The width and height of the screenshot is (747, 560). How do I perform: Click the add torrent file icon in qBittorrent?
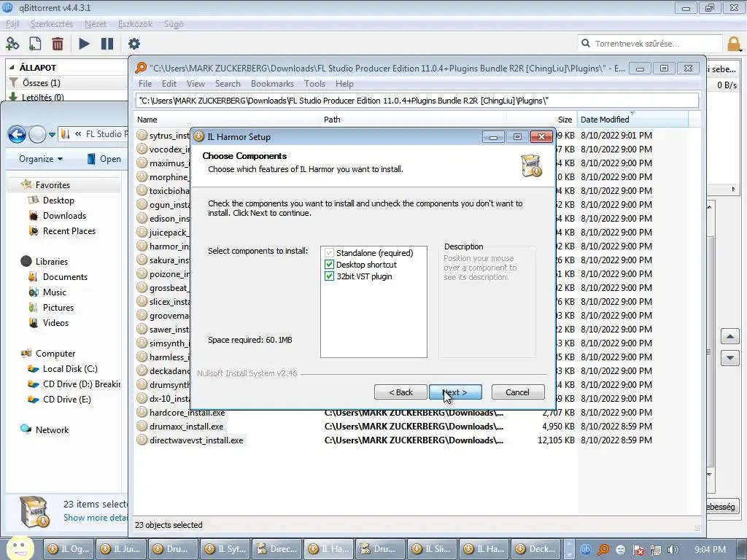point(35,44)
